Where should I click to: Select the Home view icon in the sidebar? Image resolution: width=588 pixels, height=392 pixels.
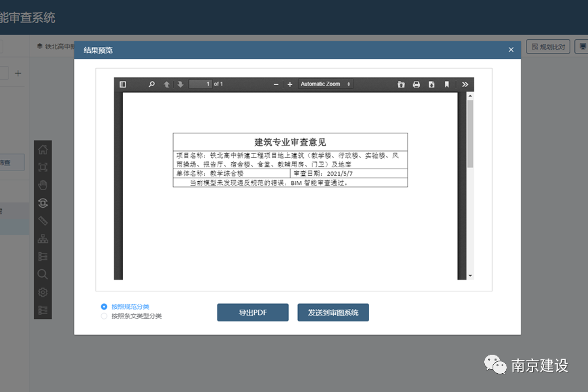(42, 149)
